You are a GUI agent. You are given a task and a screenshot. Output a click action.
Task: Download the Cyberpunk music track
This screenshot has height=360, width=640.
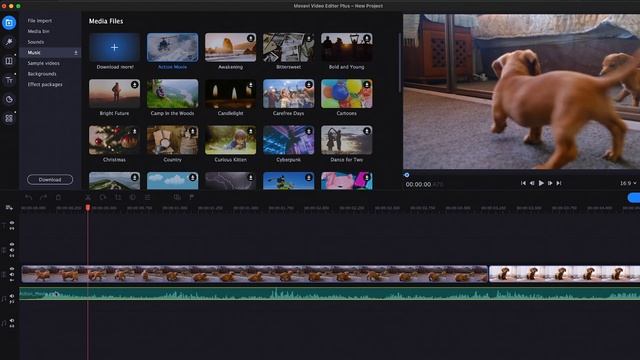click(309, 131)
